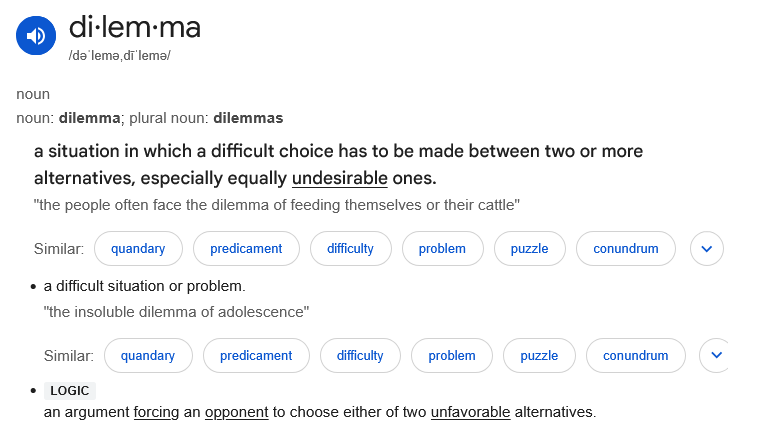The height and width of the screenshot is (435, 757).
Task: Select first "predicament" synonym chip
Action: click(246, 248)
